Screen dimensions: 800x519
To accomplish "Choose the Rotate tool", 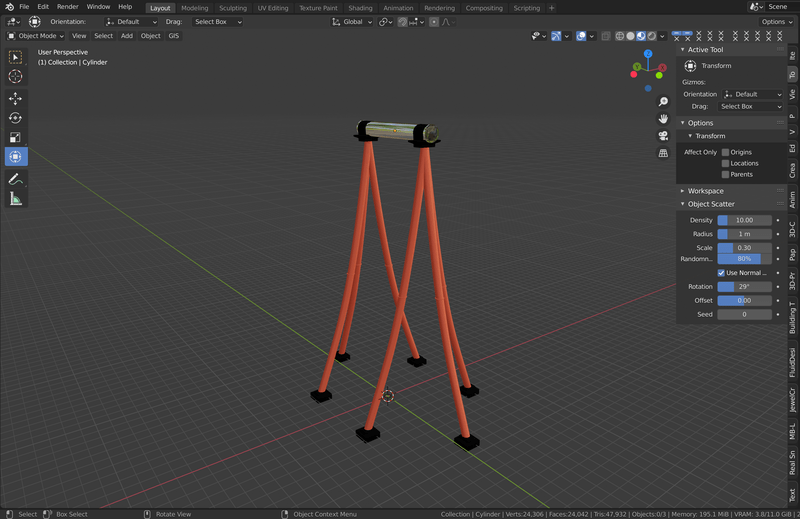I will tap(15, 118).
